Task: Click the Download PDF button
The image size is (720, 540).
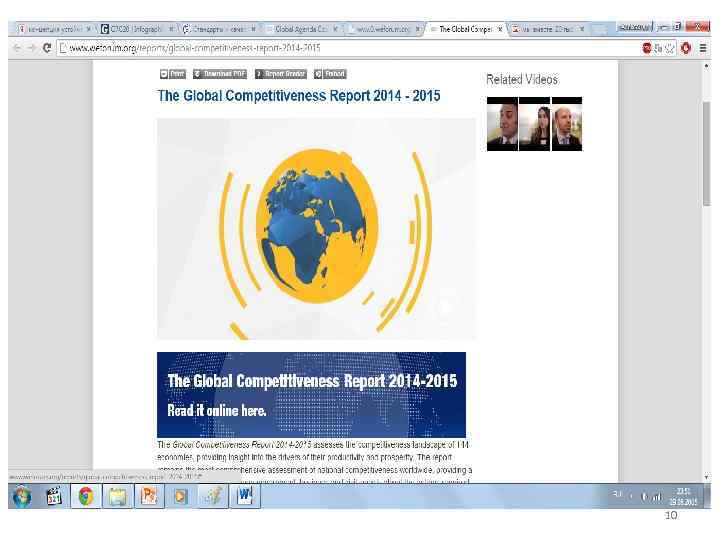Action: [219, 74]
